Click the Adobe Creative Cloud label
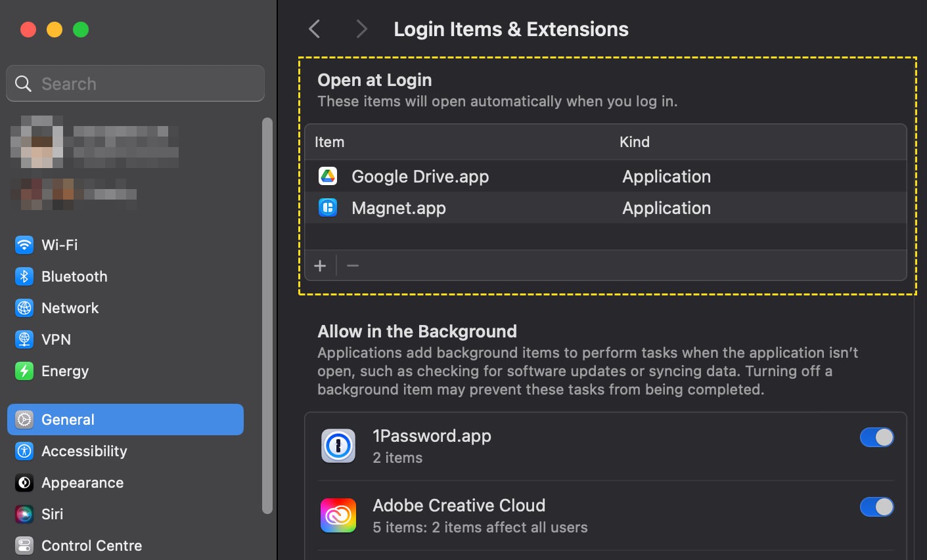This screenshot has width=927, height=560. (459, 506)
